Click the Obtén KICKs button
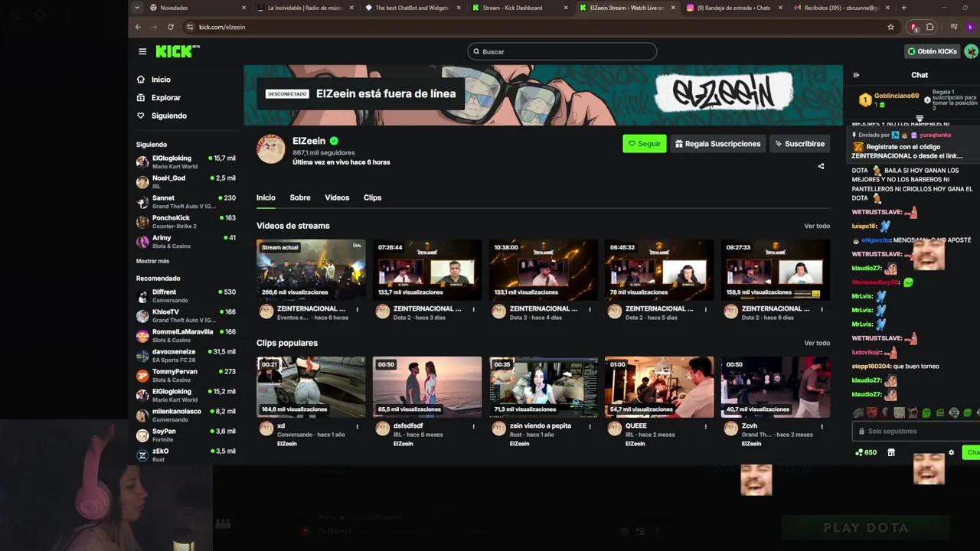 click(932, 51)
